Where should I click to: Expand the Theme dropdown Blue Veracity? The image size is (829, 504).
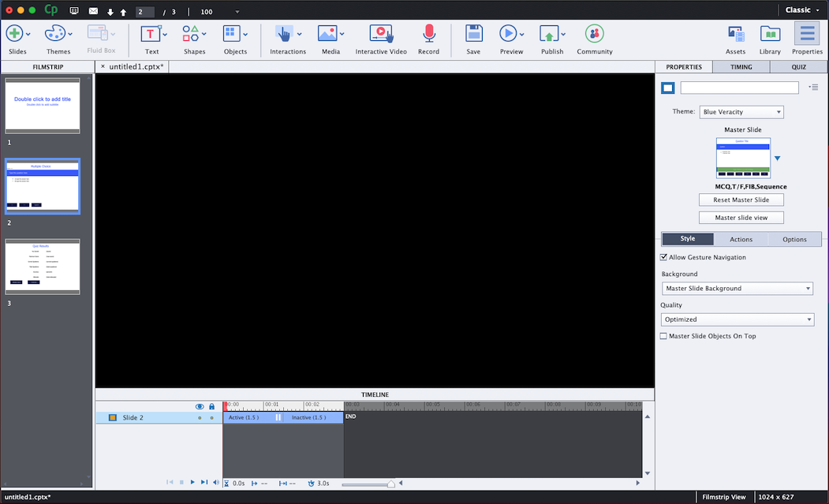tap(741, 112)
